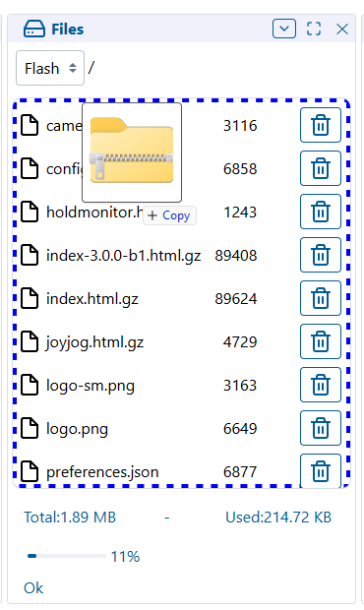
Task: Delete the camera file with trash icon
Action: pyautogui.click(x=321, y=125)
